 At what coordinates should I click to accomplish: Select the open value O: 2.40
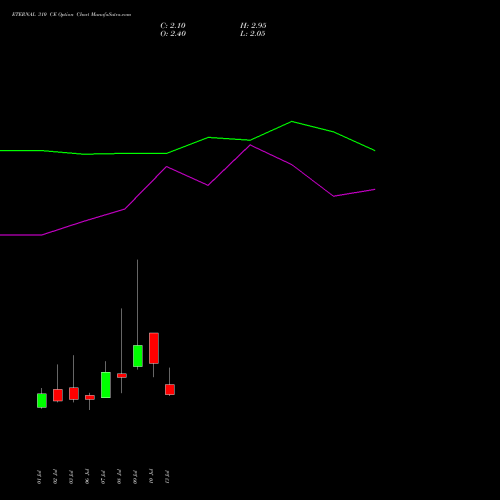click(x=173, y=34)
